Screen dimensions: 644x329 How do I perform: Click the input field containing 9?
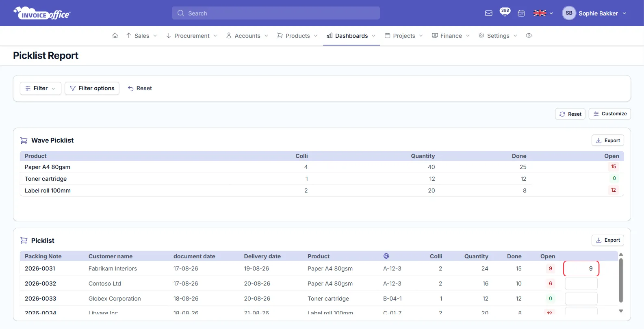(x=581, y=268)
